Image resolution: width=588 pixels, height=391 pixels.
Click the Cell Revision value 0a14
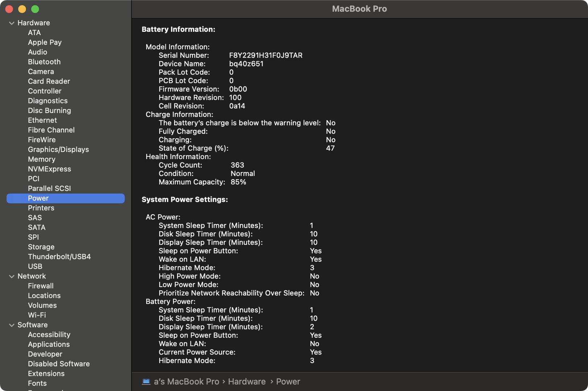tap(237, 106)
